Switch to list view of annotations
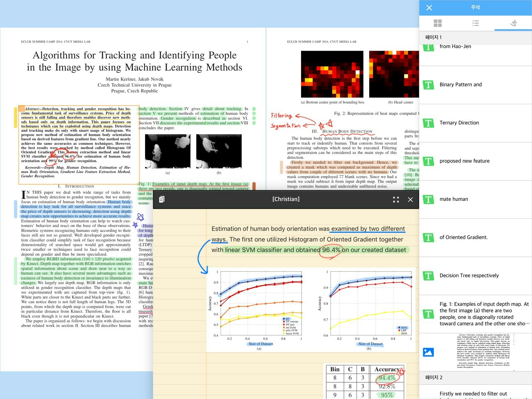 [x=475, y=23]
